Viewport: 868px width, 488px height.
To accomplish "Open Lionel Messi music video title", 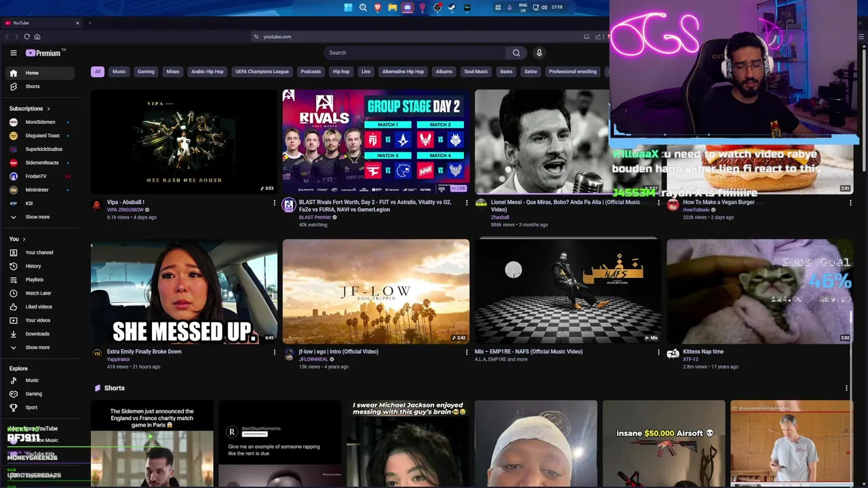I will pos(566,205).
